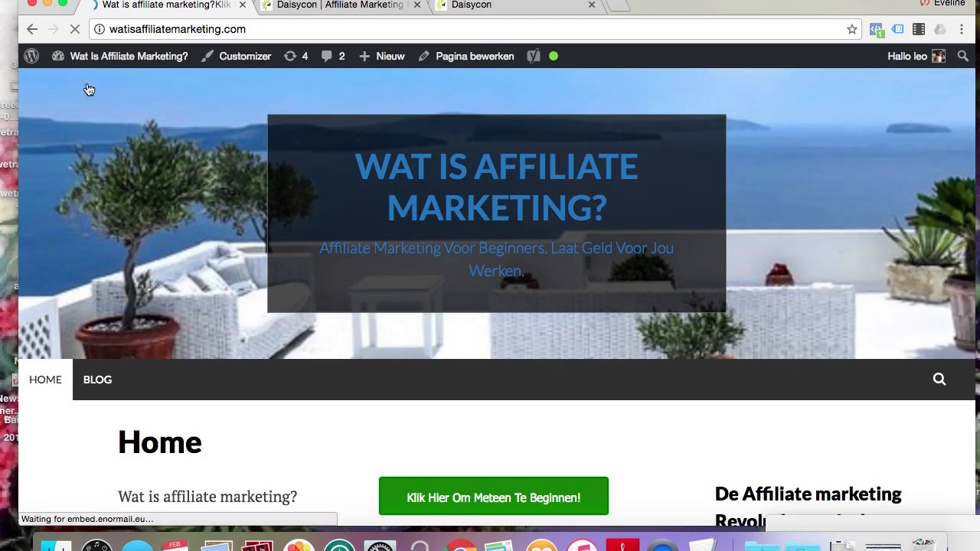Stop page loading with the X button
Image resolution: width=980 pixels, height=551 pixels.
point(75,29)
